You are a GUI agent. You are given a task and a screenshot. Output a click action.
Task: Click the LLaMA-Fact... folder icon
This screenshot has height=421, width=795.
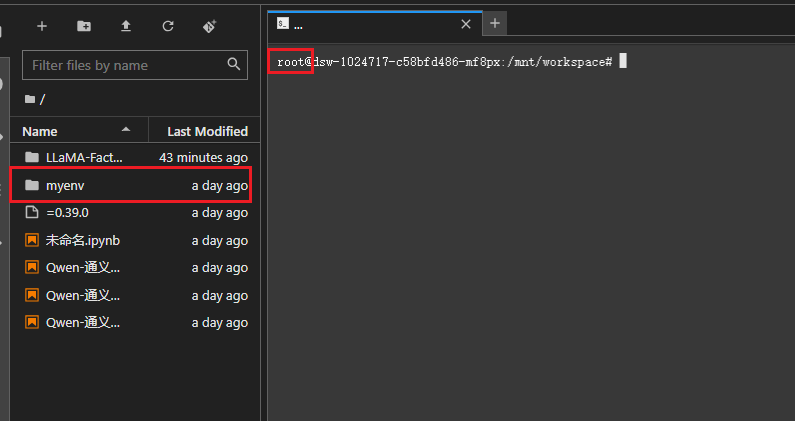click(x=32, y=158)
